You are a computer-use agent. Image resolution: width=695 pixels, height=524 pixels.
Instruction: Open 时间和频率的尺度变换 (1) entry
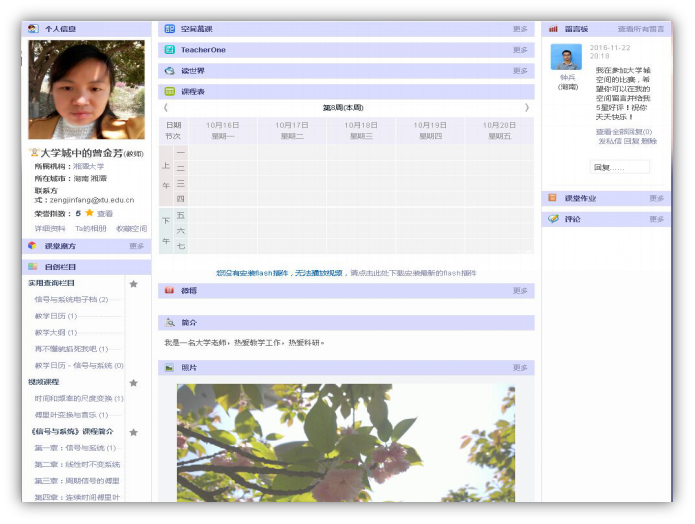coord(79,398)
